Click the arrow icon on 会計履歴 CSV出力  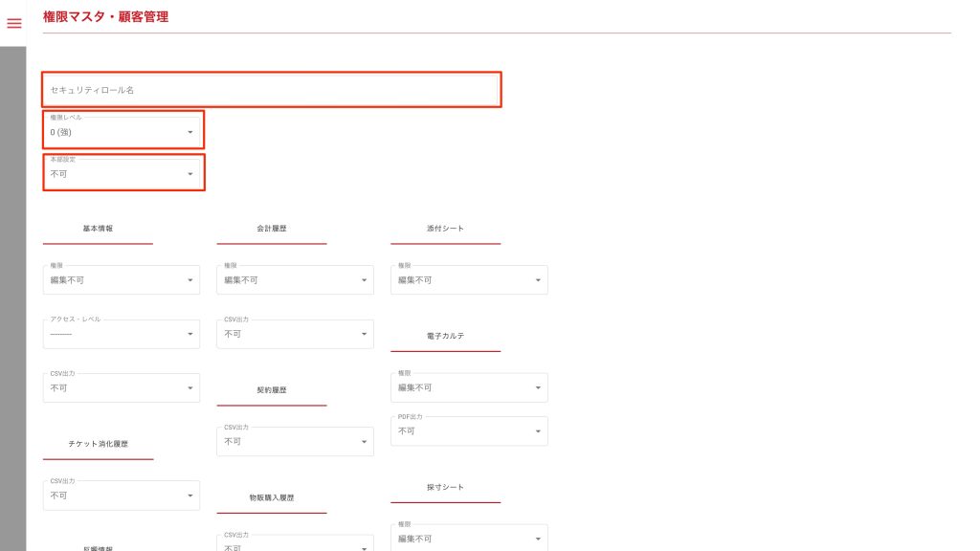click(x=364, y=335)
